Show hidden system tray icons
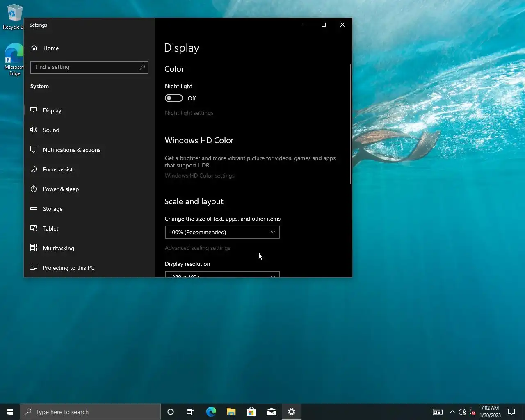 point(452,412)
